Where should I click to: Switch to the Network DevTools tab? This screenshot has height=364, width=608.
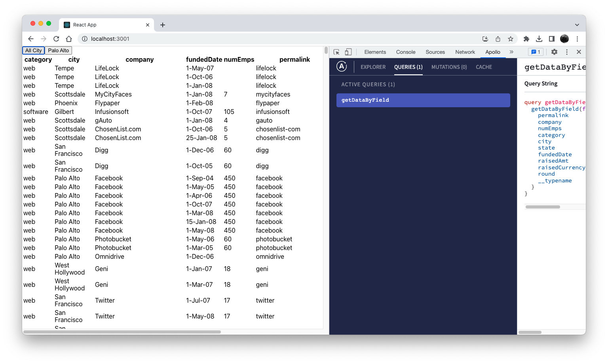coord(465,52)
